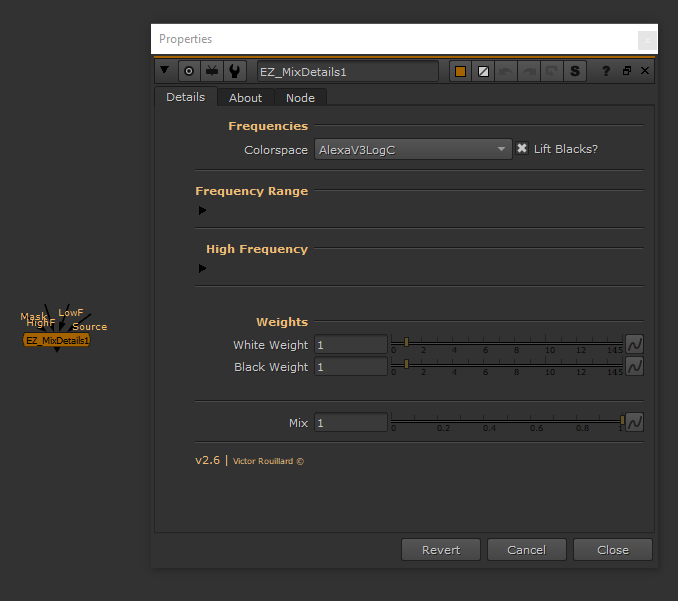Image resolution: width=678 pixels, height=601 pixels.
Task: Switch to the Node tab
Action: pyautogui.click(x=300, y=97)
